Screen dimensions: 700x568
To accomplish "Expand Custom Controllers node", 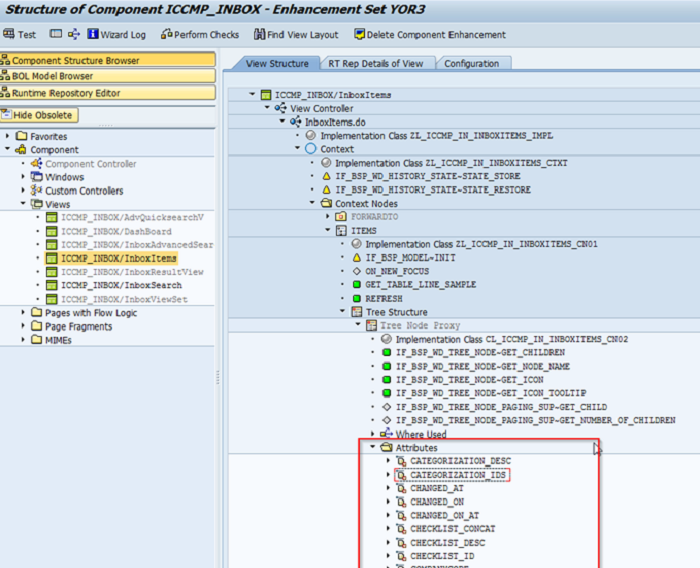I will click(23, 190).
